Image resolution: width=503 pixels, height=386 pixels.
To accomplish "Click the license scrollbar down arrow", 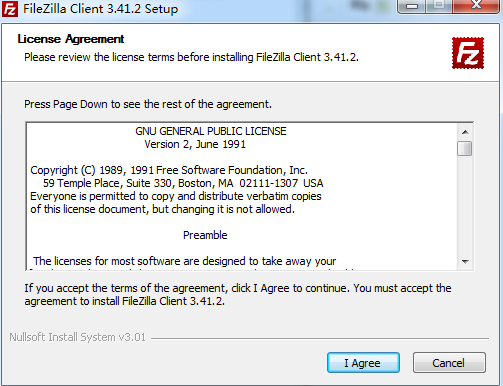I will [465, 262].
